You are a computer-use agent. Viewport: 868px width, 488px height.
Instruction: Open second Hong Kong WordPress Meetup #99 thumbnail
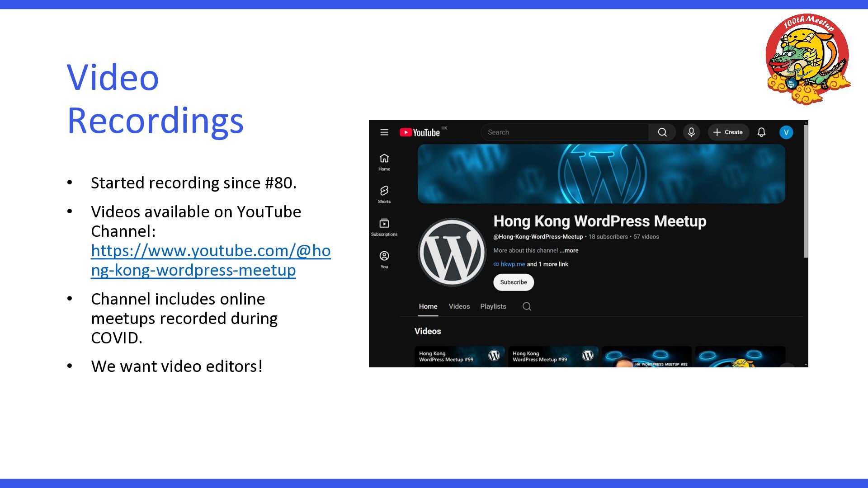[x=553, y=357]
